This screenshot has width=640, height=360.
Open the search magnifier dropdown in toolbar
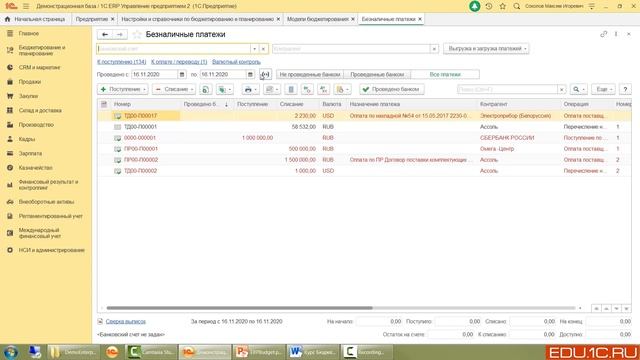578,89
